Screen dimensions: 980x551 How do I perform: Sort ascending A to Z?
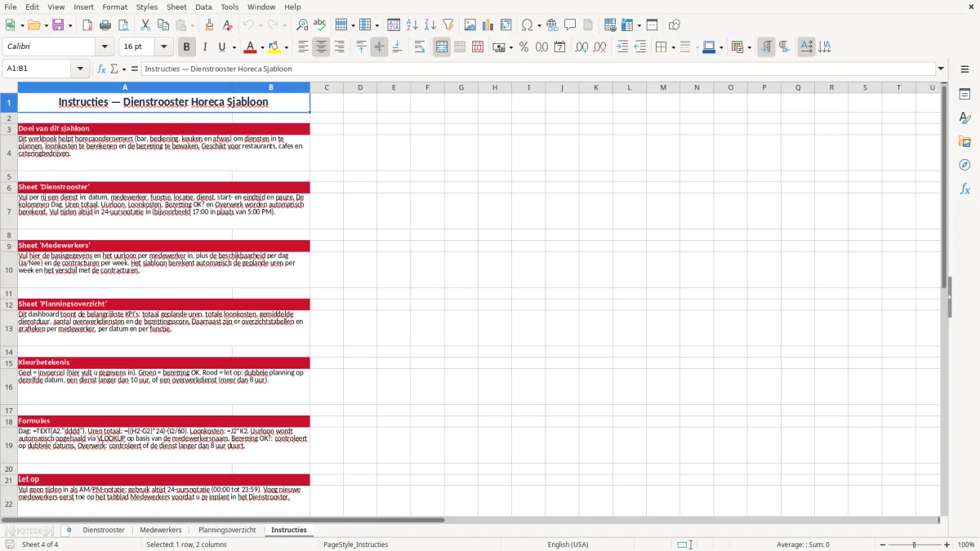(412, 25)
